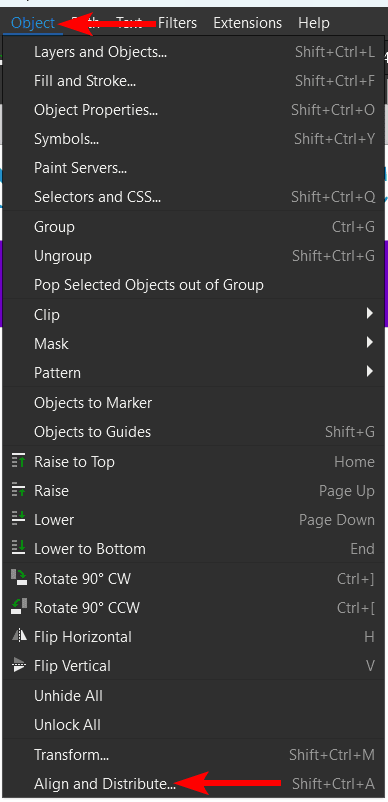Open the Extensions menu
Screen dimensions: 388x802
tap(247, 23)
